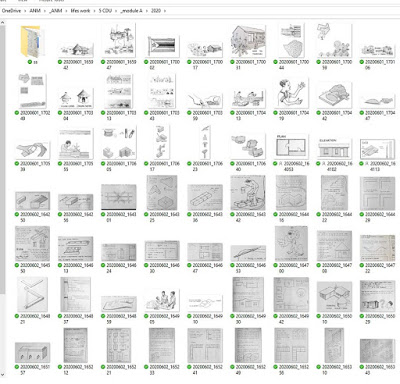Screen dimensions: 400x384
Task: Navigate to lifes work breadcrumb folder
Action: coord(80,11)
